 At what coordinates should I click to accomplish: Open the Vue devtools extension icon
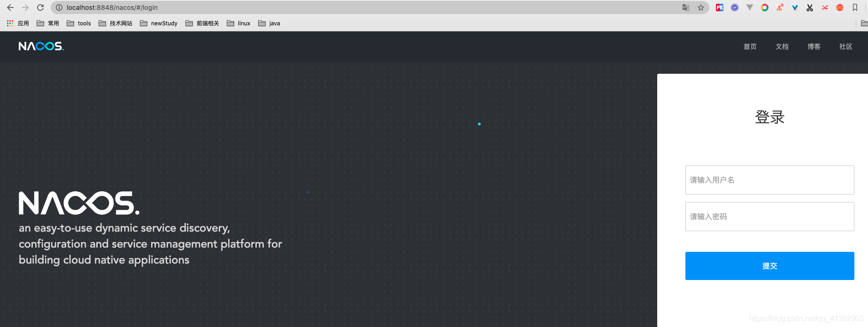coord(750,8)
